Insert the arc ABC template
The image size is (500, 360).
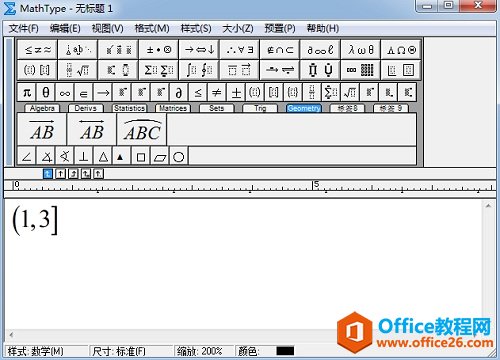[142, 129]
